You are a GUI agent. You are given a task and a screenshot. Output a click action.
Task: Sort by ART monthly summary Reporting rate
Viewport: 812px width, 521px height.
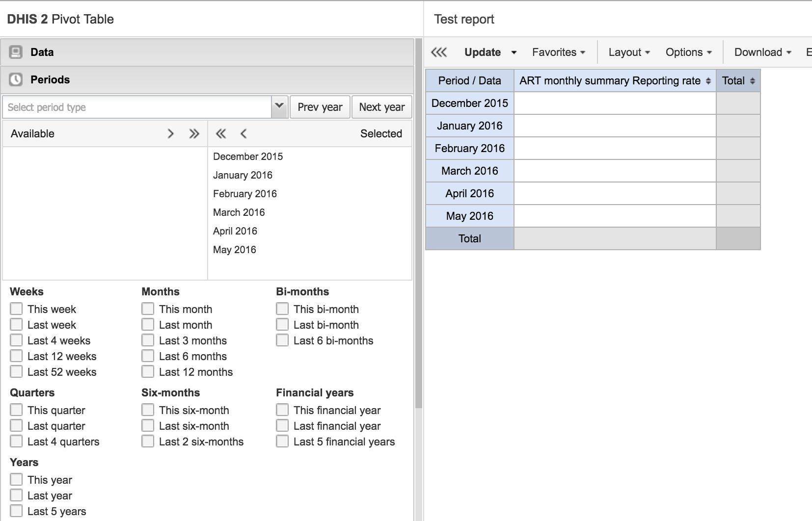coord(708,81)
